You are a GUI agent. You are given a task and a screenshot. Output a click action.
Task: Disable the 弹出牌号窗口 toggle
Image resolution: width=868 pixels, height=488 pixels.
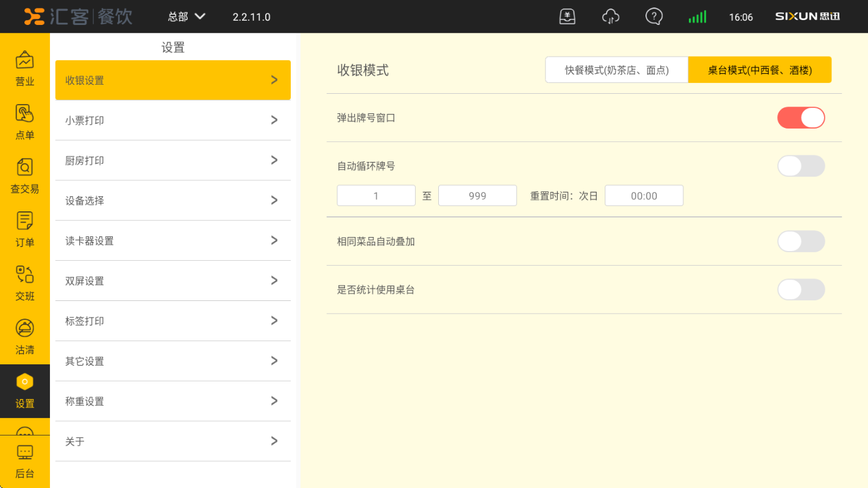point(800,118)
